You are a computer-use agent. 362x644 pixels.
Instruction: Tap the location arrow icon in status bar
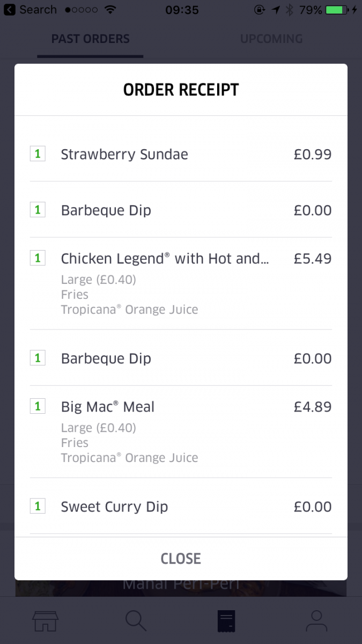(276, 10)
